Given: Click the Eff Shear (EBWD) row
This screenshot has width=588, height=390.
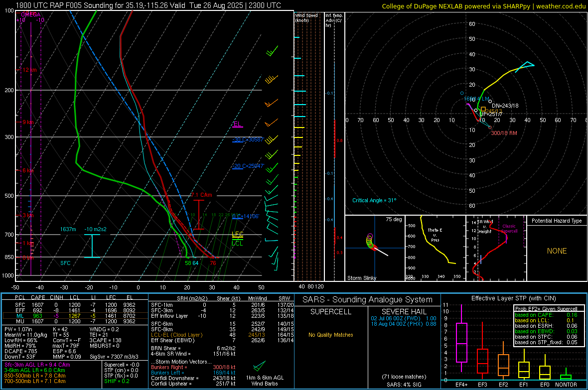Looking at the screenshot, I should tap(222, 340).
